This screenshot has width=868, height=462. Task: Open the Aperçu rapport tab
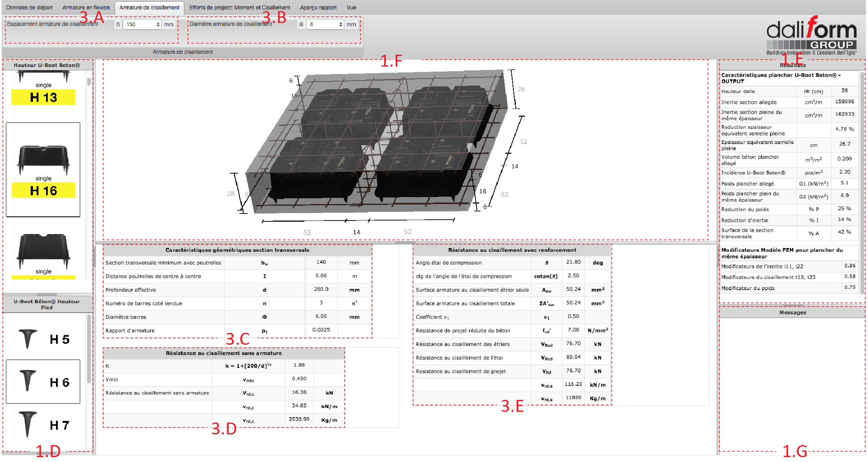click(x=318, y=7)
